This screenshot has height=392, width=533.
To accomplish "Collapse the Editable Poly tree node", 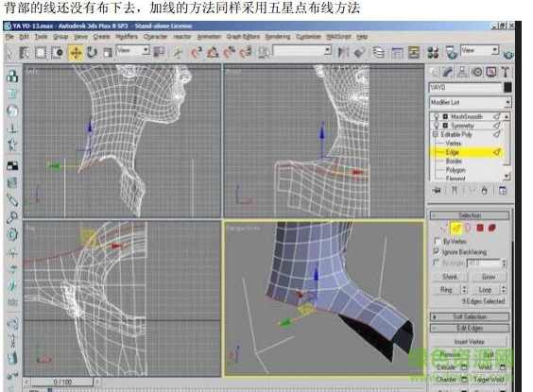I will (x=436, y=134).
